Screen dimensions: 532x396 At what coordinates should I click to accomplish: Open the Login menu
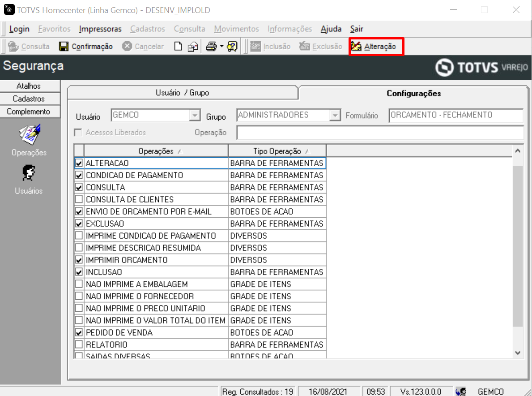coord(19,29)
